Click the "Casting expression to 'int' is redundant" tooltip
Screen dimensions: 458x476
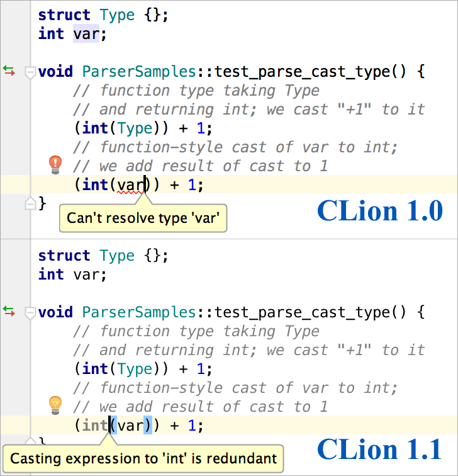143,458
